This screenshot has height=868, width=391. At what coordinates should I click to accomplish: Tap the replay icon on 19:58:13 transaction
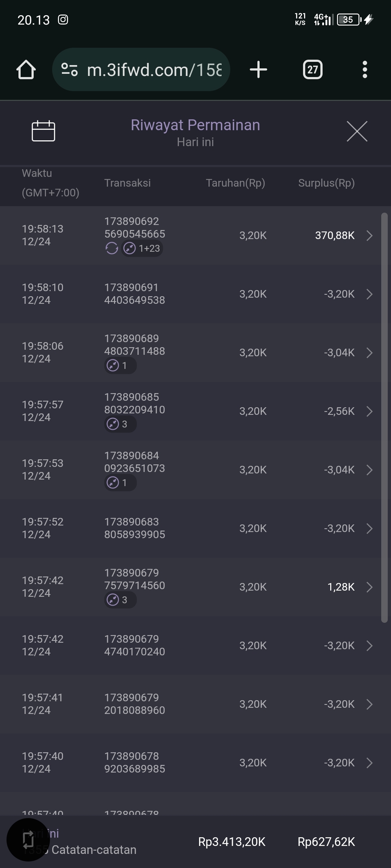point(112,248)
